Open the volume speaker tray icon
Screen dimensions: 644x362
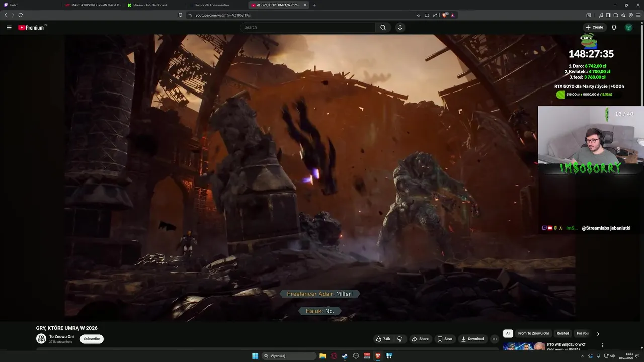[x=612, y=356]
